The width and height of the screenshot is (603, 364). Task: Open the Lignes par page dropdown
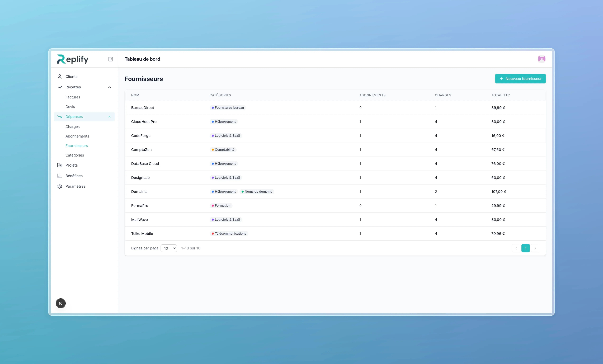tap(168, 248)
